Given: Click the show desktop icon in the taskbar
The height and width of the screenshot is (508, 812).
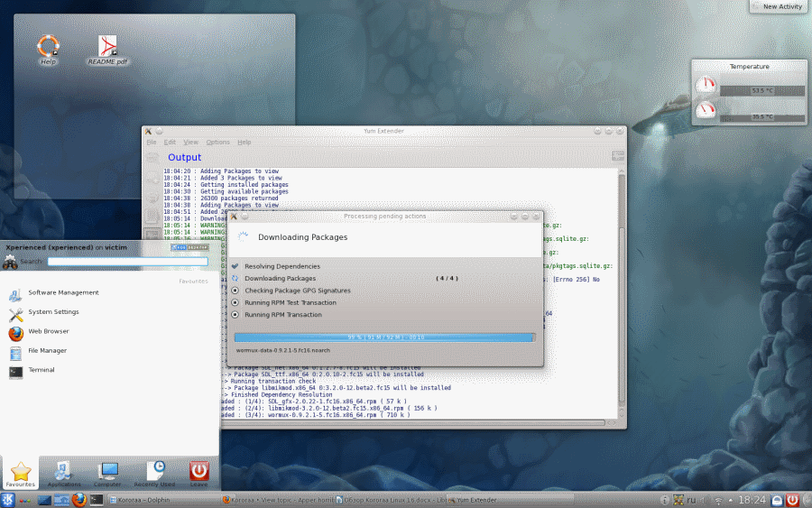Looking at the screenshot, I should point(44,500).
